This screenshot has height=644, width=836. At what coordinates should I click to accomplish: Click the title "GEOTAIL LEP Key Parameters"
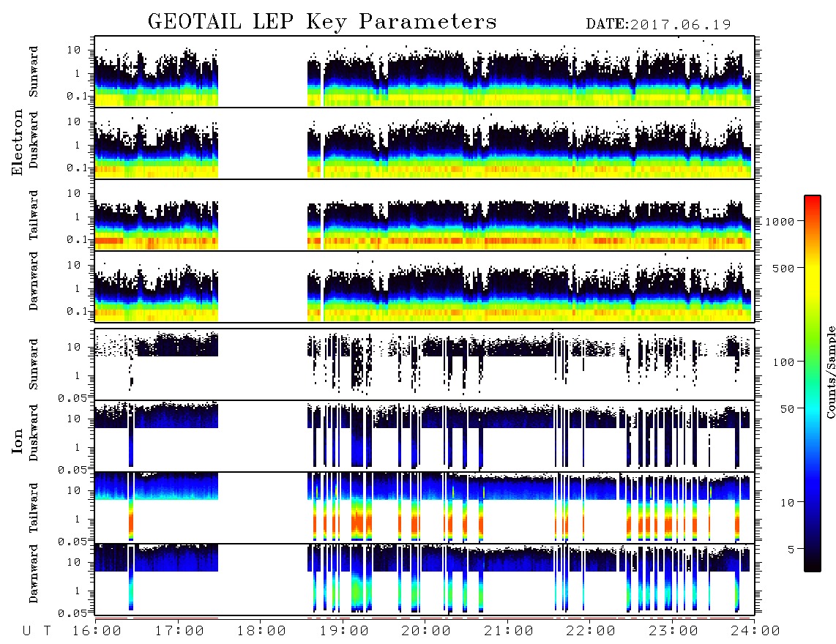click(322, 22)
